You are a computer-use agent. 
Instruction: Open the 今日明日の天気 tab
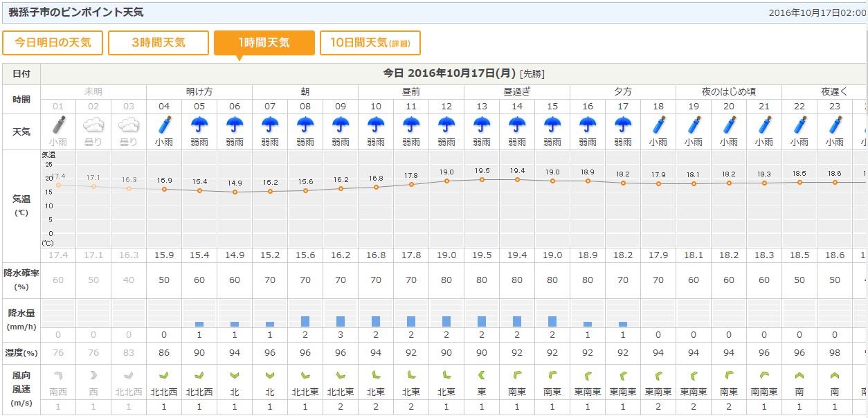pyautogui.click(x=53, y=43)
